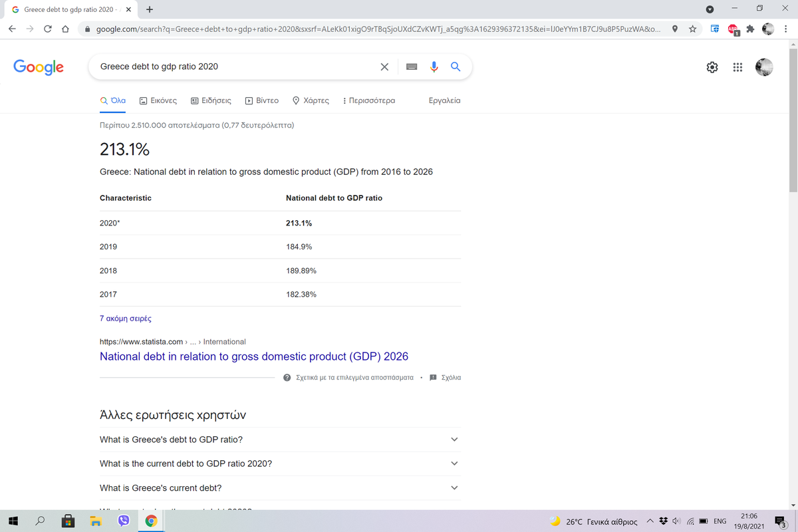Switch to the Χάρτες results tab
Screen dimensions: 798x532
click(311, 101)
